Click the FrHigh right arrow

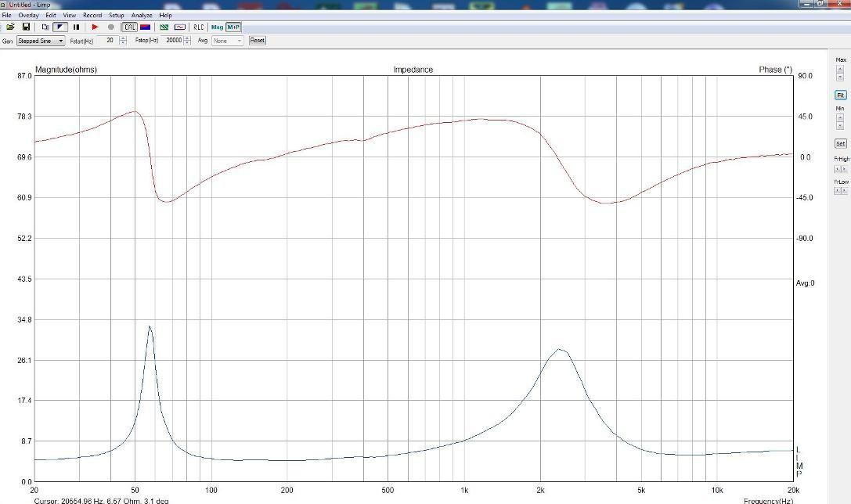[844, 169]
